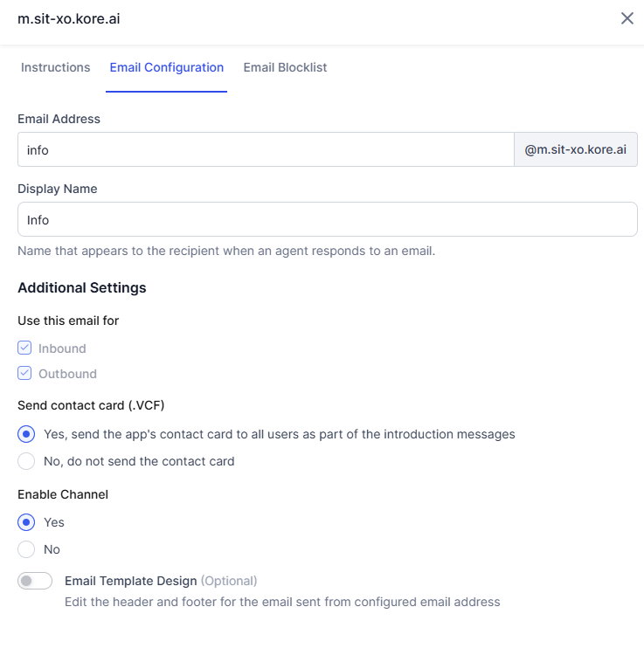Click the Additional Settings heading
The width and height of the screenshot is (644, 655).
click(82, 287)
